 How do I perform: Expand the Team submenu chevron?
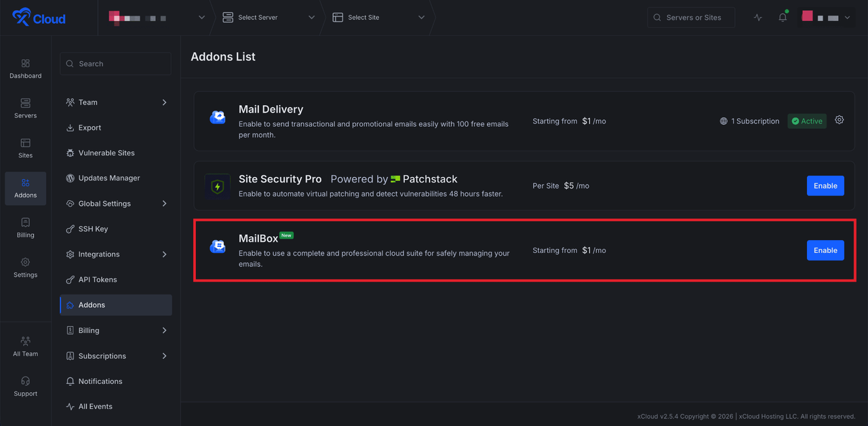point(164,102)
